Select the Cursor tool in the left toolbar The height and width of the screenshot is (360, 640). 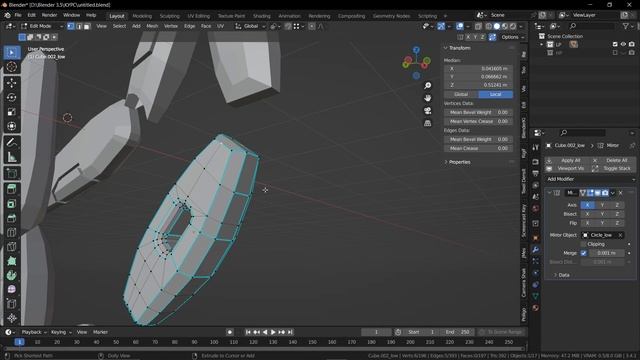[11, 67]
